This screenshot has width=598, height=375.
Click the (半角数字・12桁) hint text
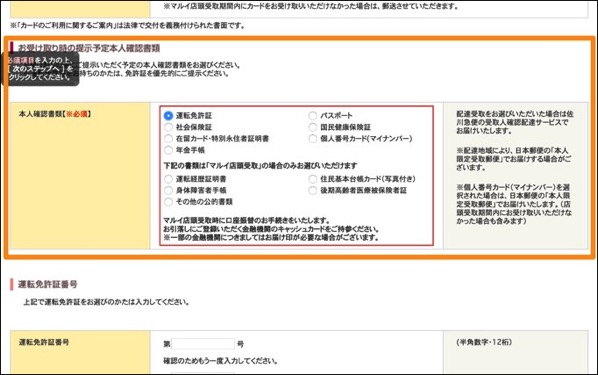coord(484,342)
